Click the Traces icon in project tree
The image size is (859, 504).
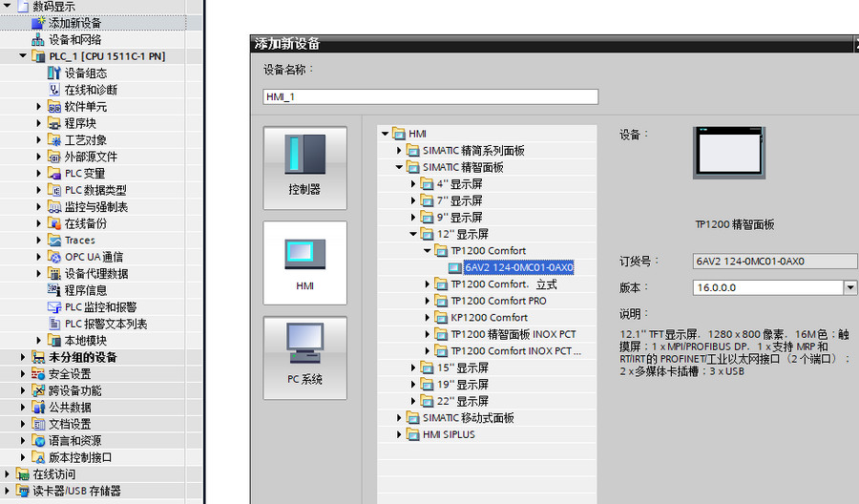pos(53,240)
